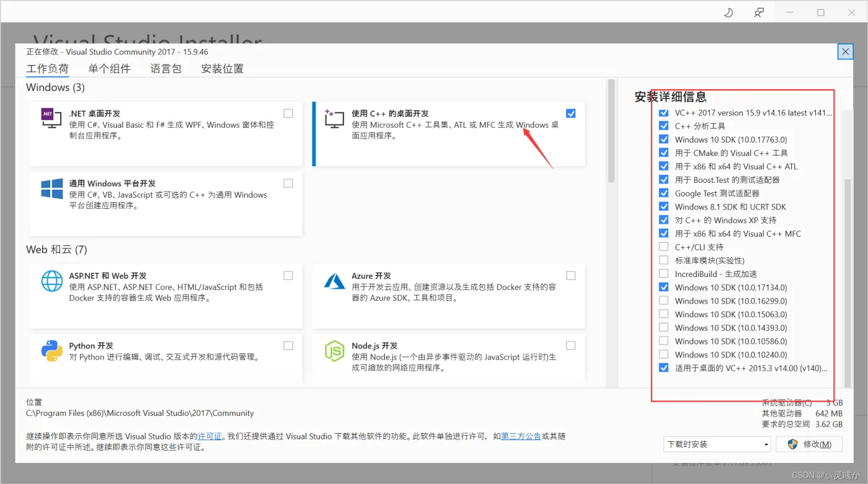Screen dimensions: 868x484
Task: Uncheck 用于 x86 和 x64 的 Visual C++ ATL
Action: tap(664, 167)
